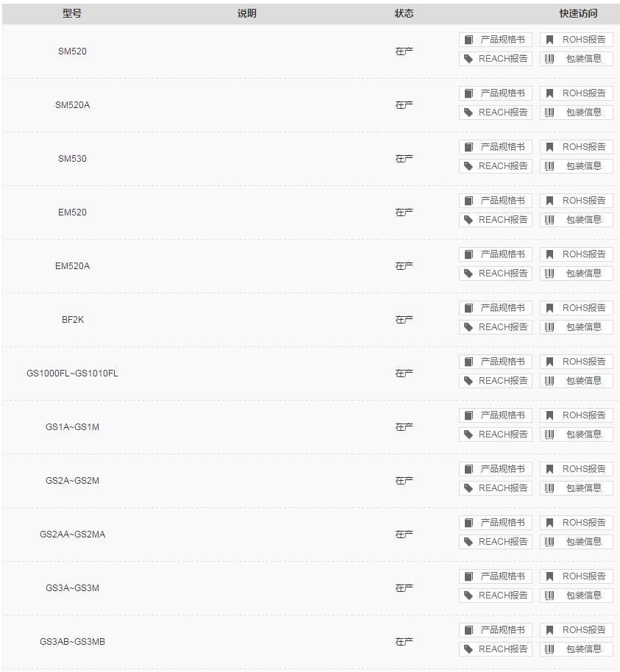This screenshot has height=672, width=620.
Task: Click the ROHS bookmark icon for GS3AB~GS3MB
Action: (549, 629)
